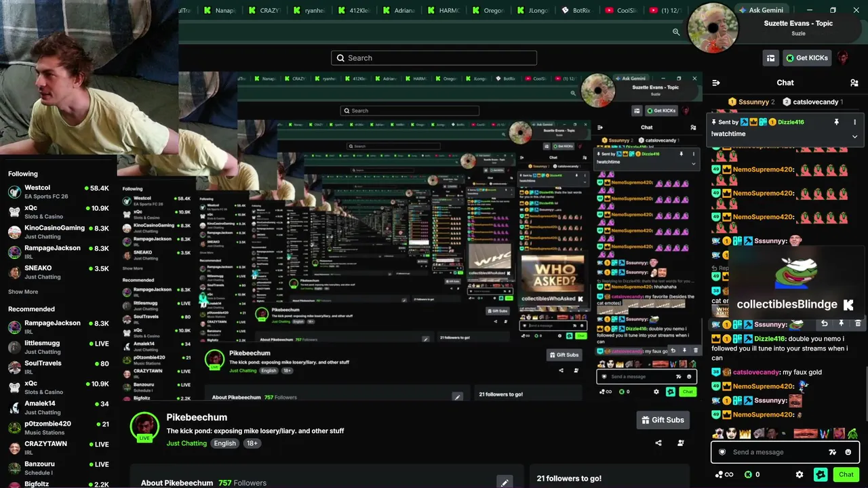Image resolution: width=868 pixels, height=488 pixels.
Task: Open Banzouru recommended channel
Action: tap(58, 468)
